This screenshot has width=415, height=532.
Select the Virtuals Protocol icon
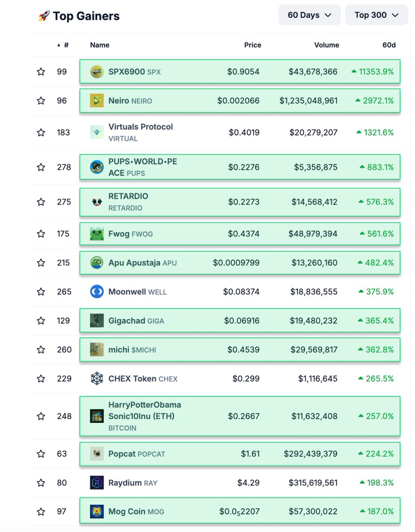(97, 132)
